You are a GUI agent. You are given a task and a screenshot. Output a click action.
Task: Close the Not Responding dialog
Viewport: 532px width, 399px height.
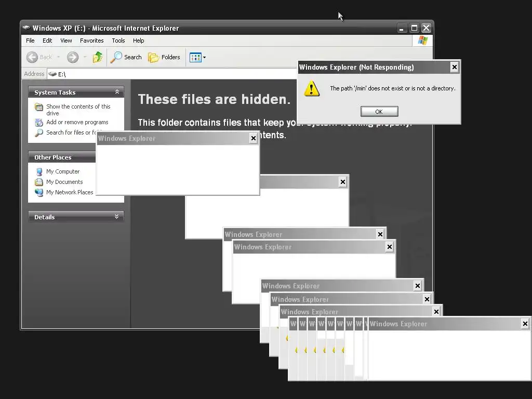coord(454,67)
